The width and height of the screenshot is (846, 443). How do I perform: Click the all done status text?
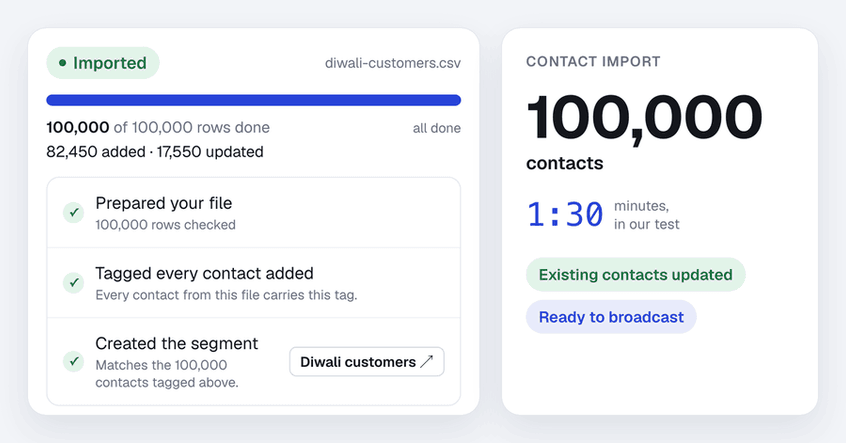tap(436, 128)
